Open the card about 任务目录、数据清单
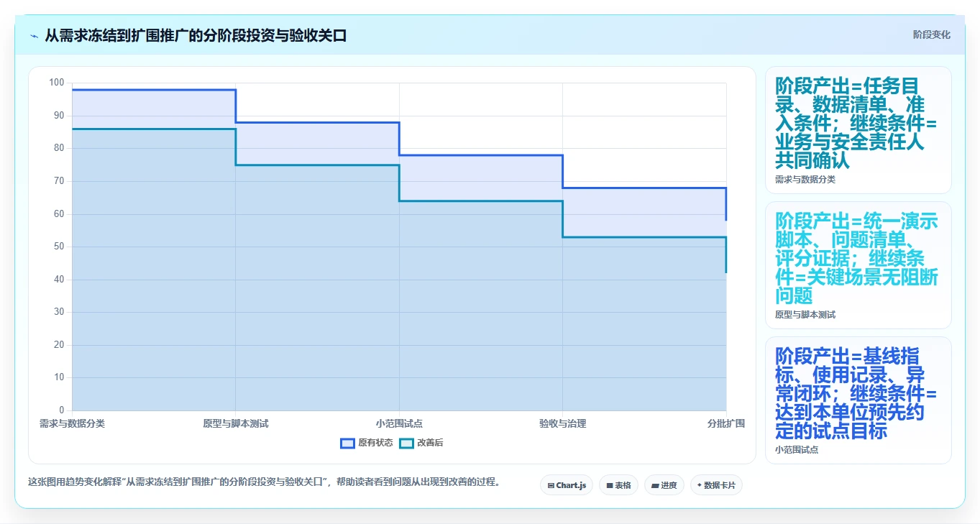Screen dimensions: 980x524 [x=858, y=130]
